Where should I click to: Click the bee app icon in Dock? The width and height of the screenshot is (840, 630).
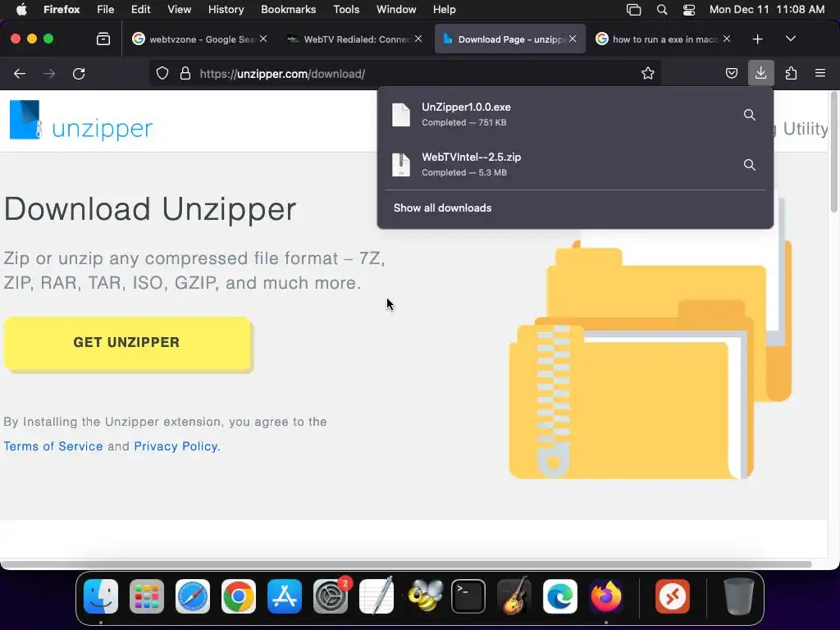pyautogui.click(x=425, y=596)
